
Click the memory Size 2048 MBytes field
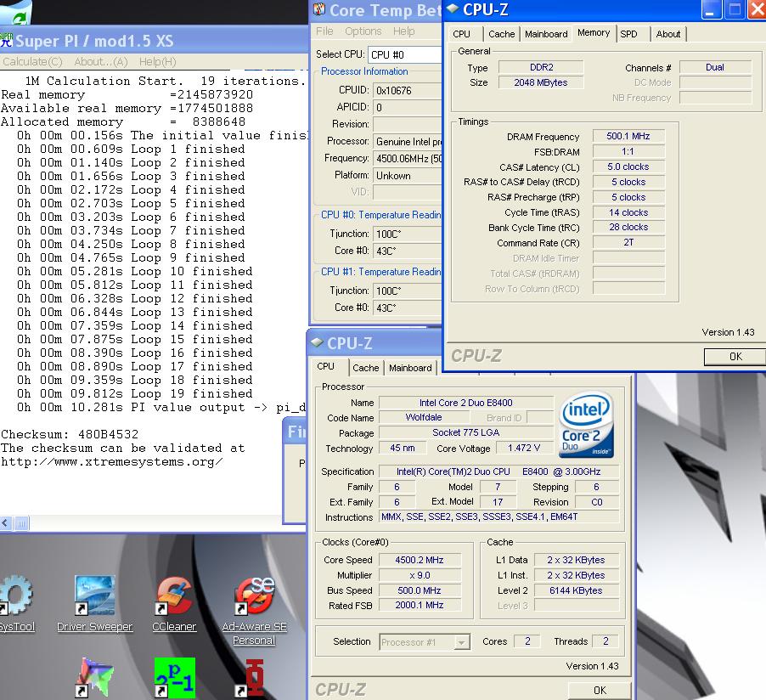[541, 82]
